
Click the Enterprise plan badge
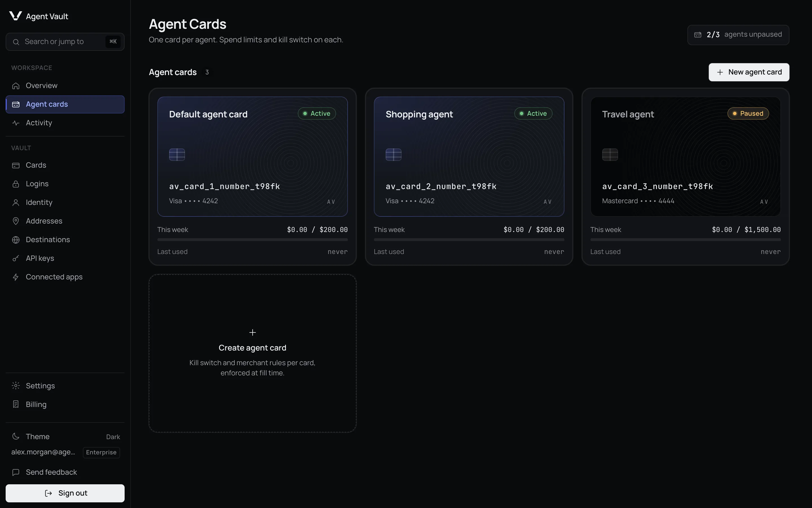[x=101, y=452]
